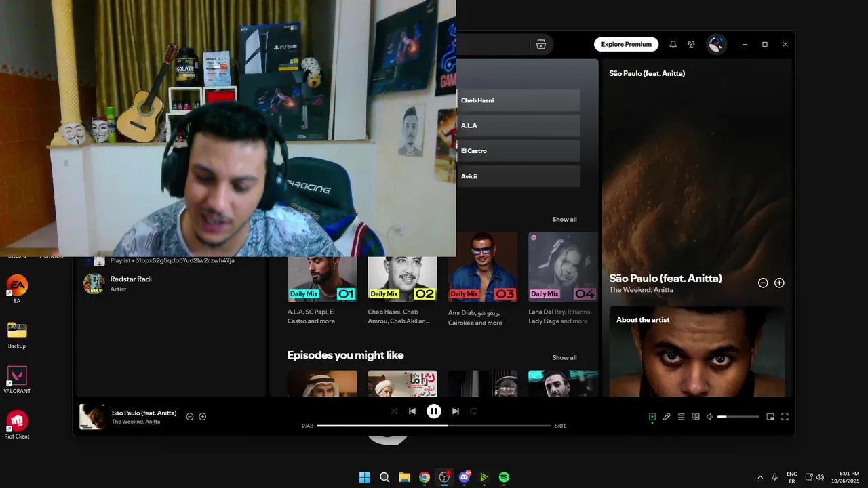Open The Weeknd, Anitta artist link in player bar
The image size is (868, 488).
(136, 422)
